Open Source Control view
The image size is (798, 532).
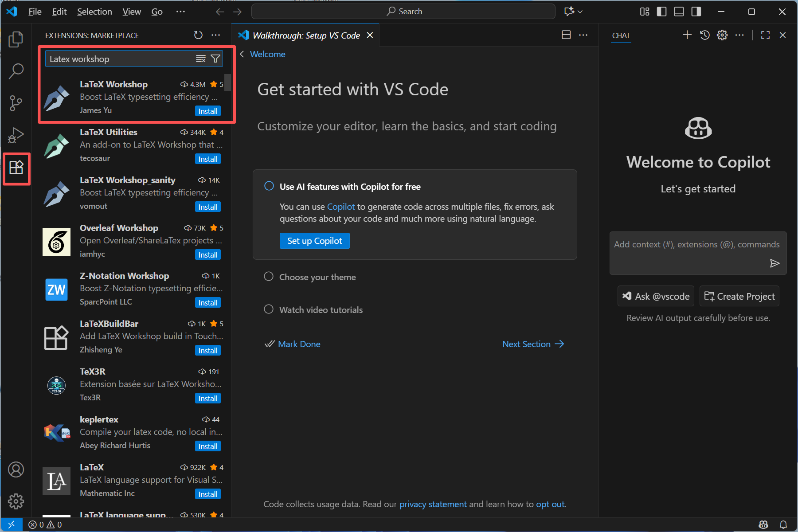click(x=16, y=103)
